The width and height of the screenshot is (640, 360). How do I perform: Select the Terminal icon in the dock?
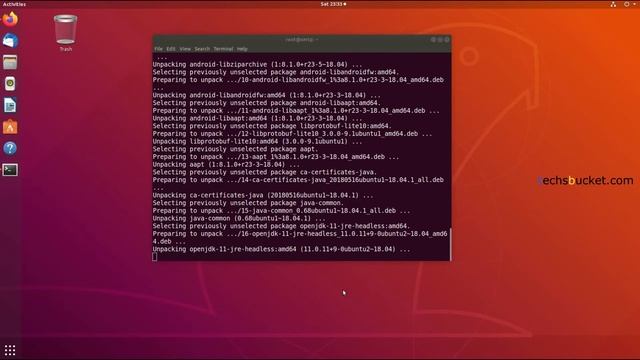[10, 170]
